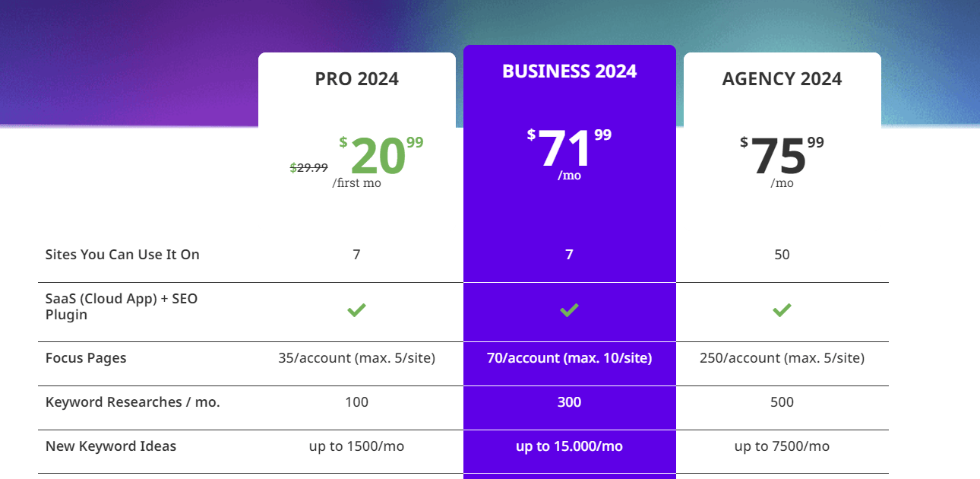Viewport: 980px width, 479px height.
Task: Click the New Keyword Ideas label
Action: coord(111,446)
